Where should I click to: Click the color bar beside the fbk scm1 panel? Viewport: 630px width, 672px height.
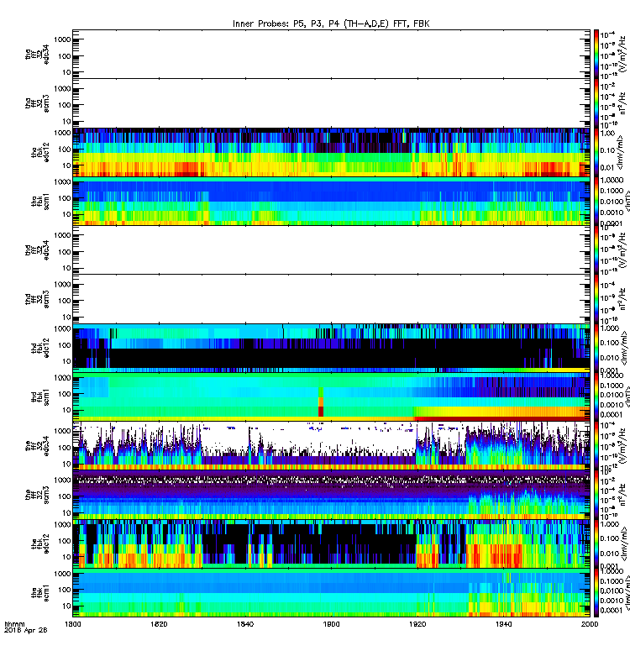tap(596, 593)
